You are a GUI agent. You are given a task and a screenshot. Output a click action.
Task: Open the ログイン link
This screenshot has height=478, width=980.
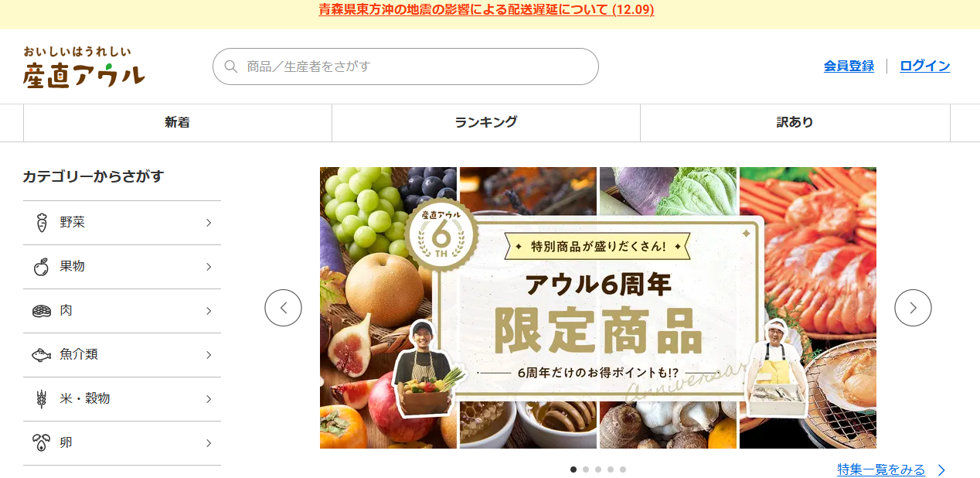(925, 67)
